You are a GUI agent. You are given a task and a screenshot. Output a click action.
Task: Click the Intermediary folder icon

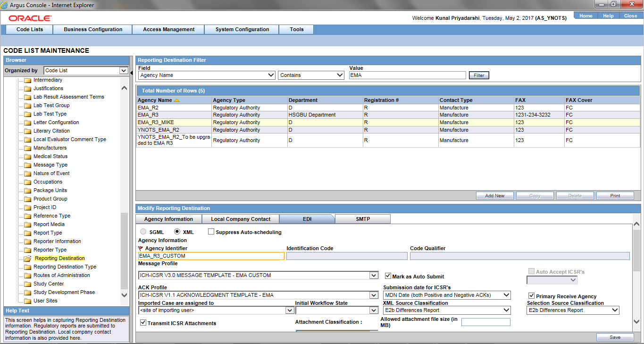point(27,80)
